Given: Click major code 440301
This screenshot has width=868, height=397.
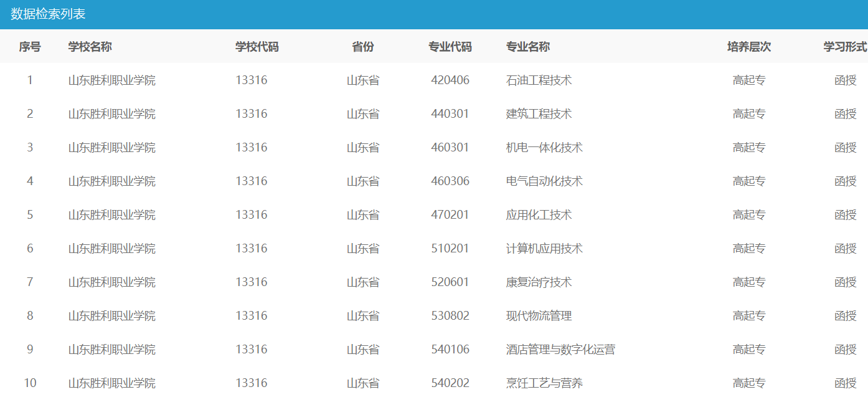Looking at the screenshot, I should pyautogui.click(x=450, y=114).
